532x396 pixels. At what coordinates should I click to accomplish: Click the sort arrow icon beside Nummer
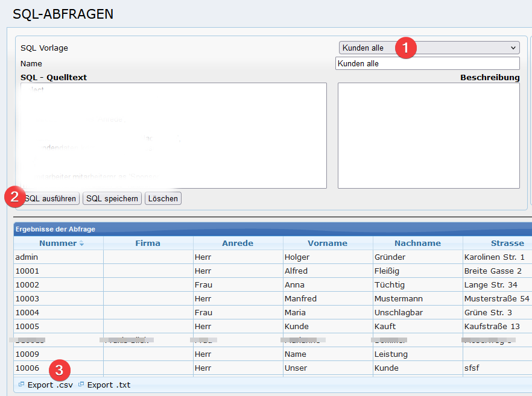click(x=81, y=244)
